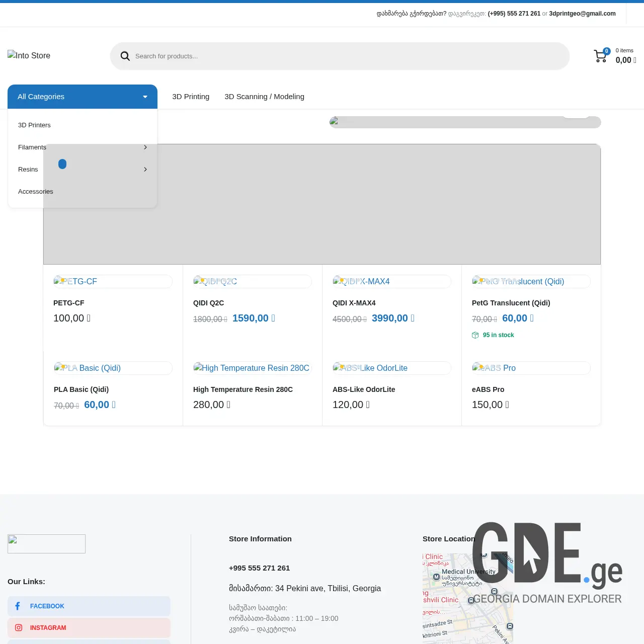
Task: Click the green stock check icon
Action: click(x=475, y=335)
